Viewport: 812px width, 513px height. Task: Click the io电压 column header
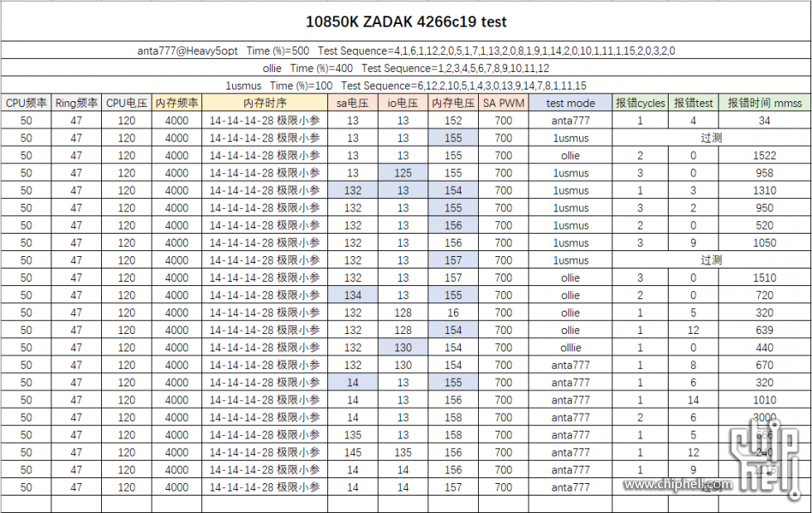click(403, 103)
